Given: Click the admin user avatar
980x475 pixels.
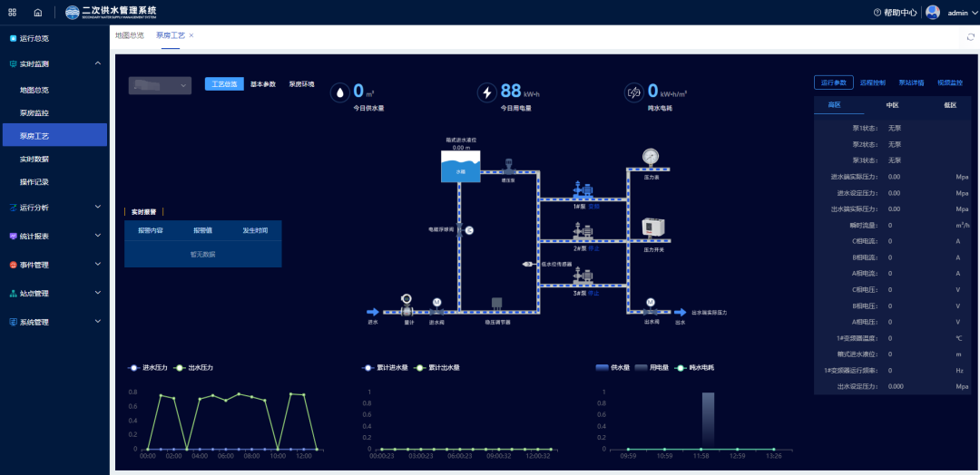Looking at the screenshot, I should click(x=933, y=13).
